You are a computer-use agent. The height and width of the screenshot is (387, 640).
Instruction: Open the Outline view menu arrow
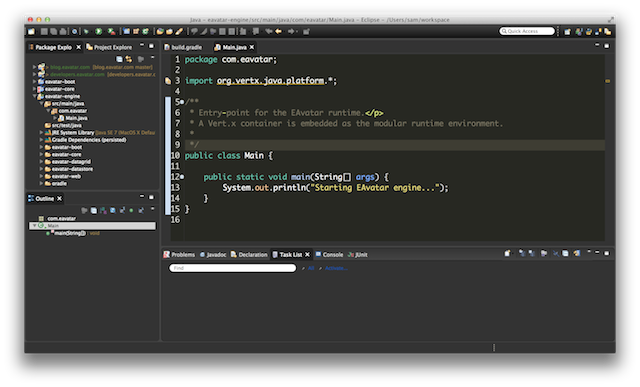click(153, 209)
